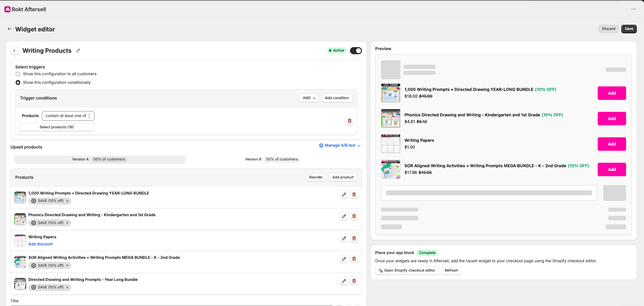Remove the discount from SOR Aligned Writing Activities
This screenshot has height=306, width=644.
67,266
